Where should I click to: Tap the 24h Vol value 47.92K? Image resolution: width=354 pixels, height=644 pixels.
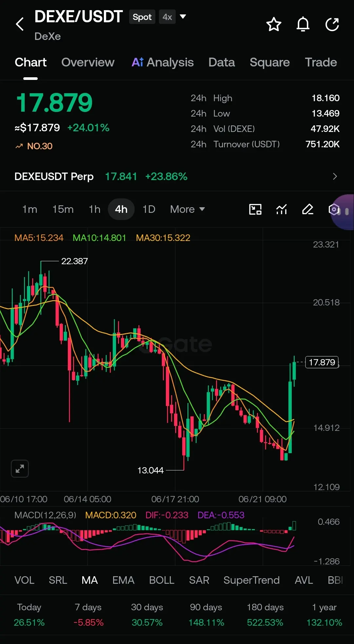(325, 129)
